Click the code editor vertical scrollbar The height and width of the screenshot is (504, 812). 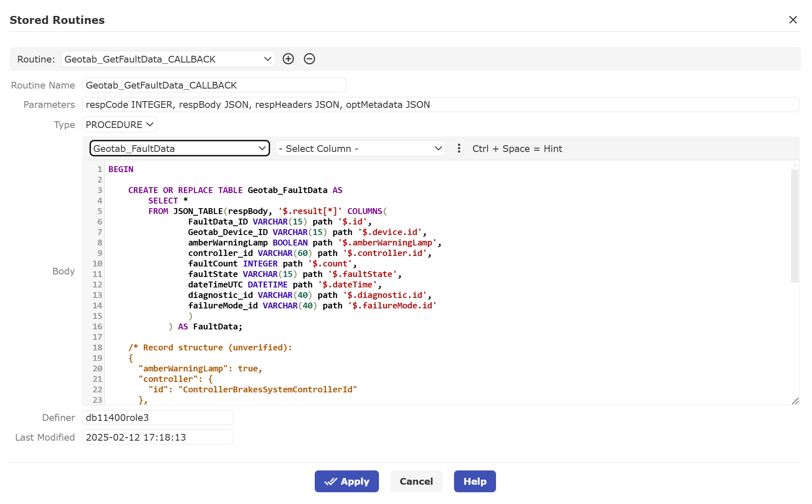pos(794,226)
